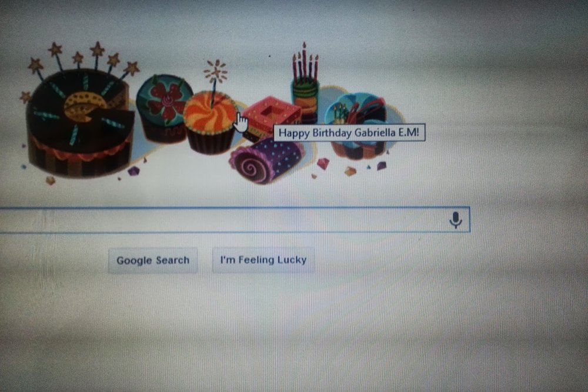Click the orange gem below the blue cake

(x=350, y=171)
